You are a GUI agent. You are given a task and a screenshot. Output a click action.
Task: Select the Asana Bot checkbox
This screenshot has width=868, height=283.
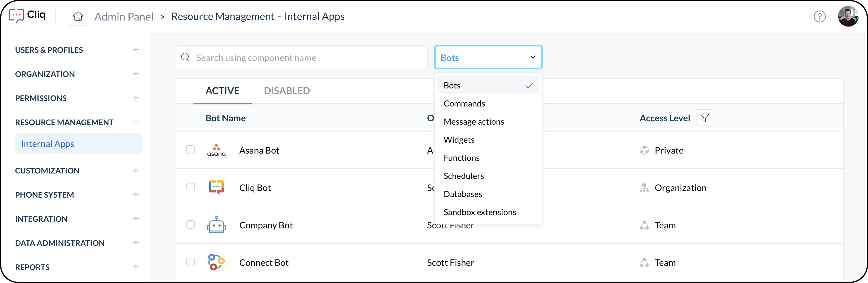click(190, 150)
